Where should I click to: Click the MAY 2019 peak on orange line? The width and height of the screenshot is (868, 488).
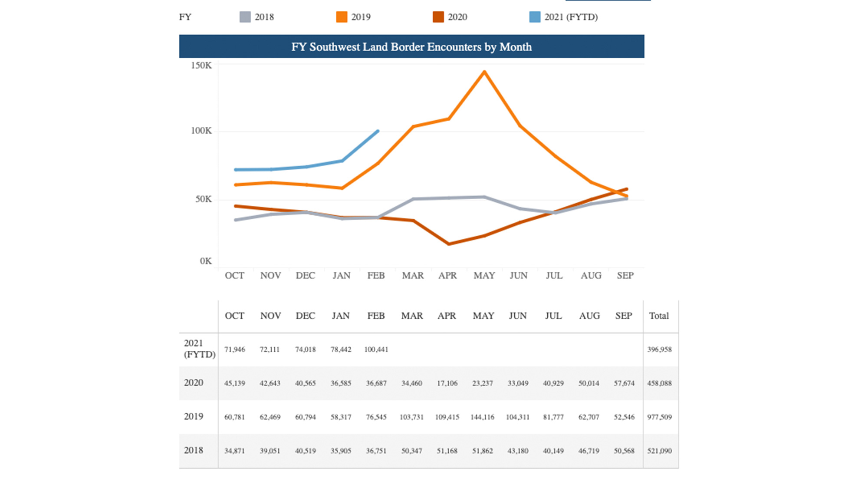[484, 72]
